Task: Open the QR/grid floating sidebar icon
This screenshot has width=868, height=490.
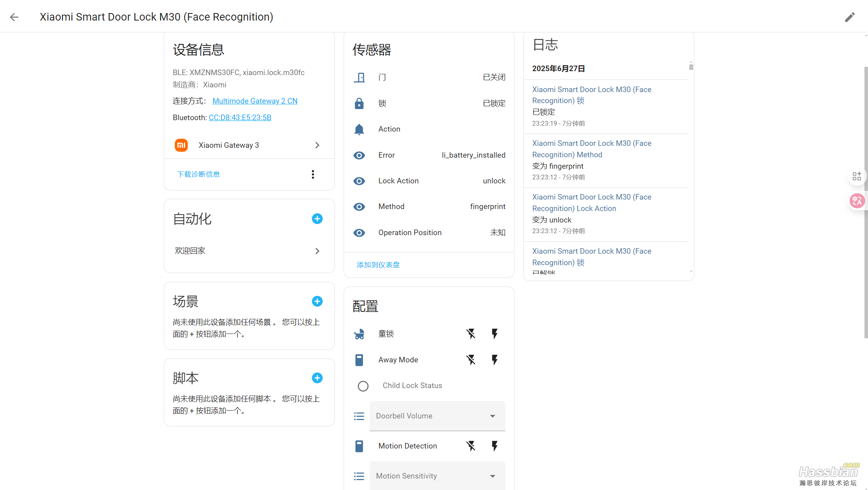Action: [x=857, y=176]
